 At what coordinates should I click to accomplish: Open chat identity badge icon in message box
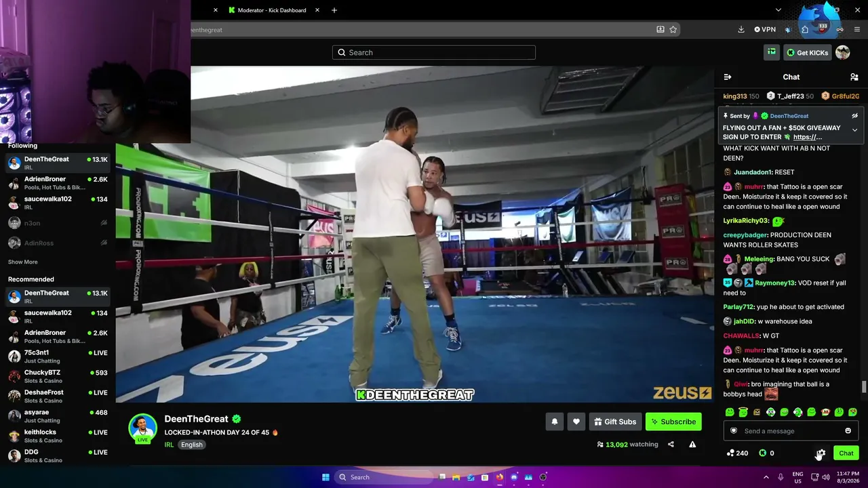tap(734, 431)
